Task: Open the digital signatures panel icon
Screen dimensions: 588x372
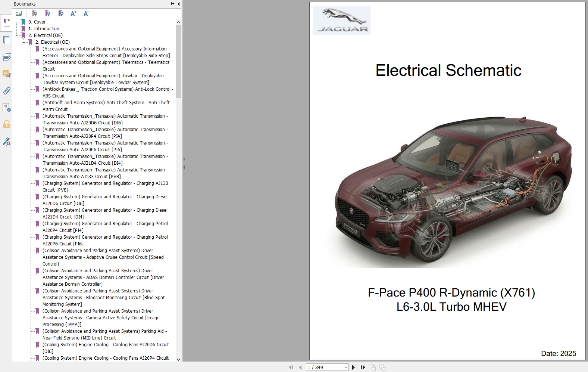Action: click(6, 142)
